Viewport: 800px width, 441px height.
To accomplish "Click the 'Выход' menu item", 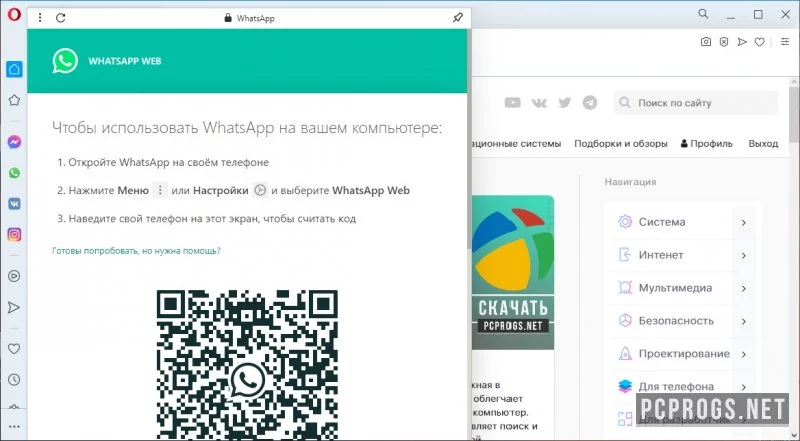I will (x=763, y=143).
